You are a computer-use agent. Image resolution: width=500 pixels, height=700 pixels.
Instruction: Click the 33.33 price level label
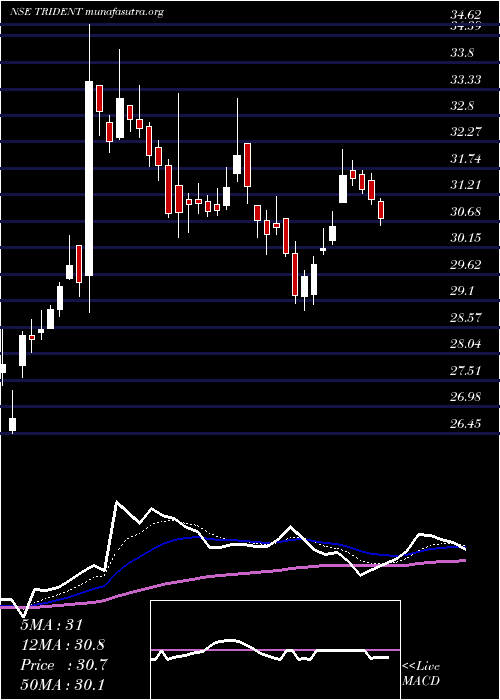466,80
